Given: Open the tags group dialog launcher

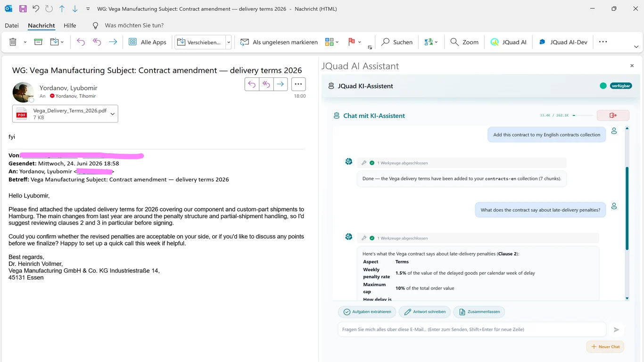Looking at the screenshot, I should (370, 48).
